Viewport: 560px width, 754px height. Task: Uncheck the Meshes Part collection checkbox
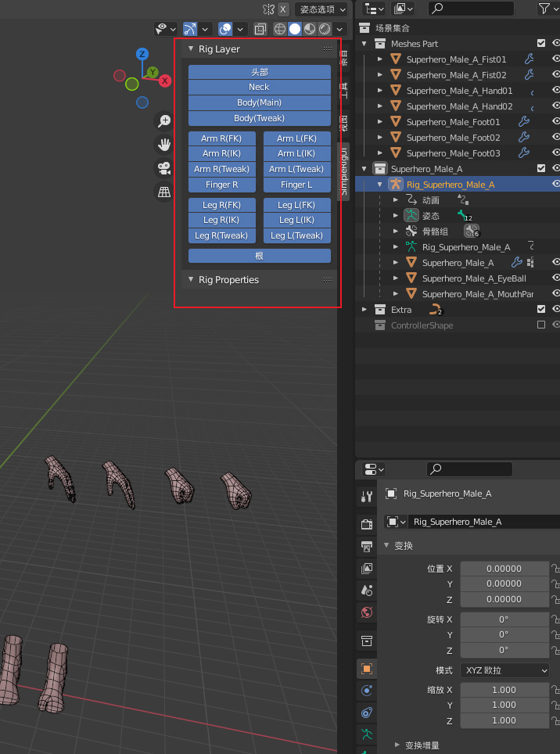(541, 43)
